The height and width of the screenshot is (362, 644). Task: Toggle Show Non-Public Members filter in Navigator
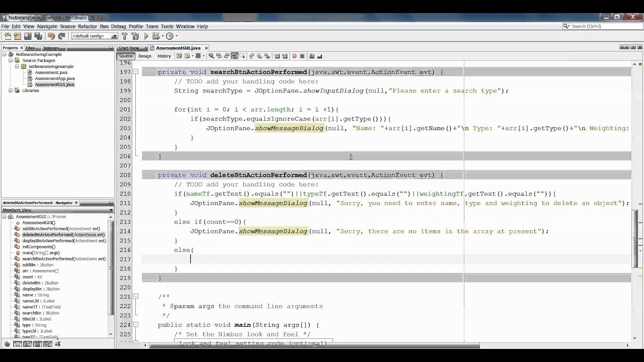pyautogui.click(x=38, y=344)
